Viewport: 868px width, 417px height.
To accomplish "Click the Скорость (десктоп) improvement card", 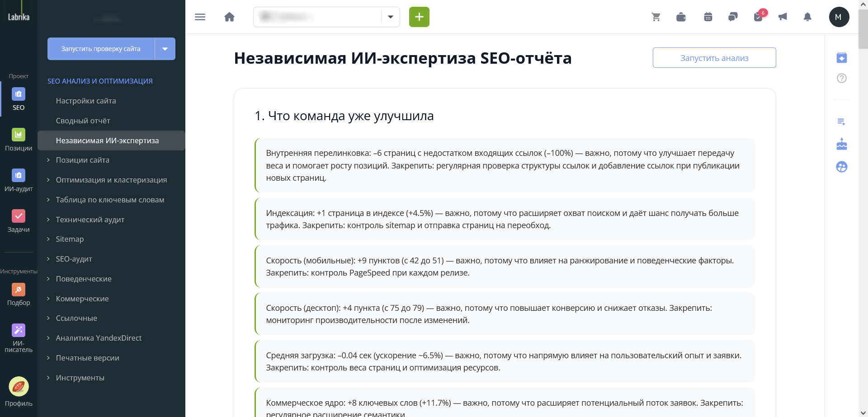I will [505, 314].
